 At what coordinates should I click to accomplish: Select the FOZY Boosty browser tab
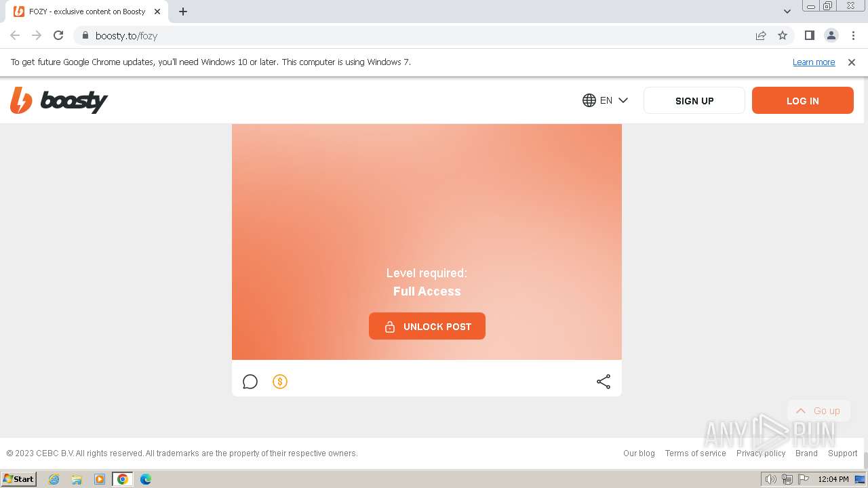(87, 12)
